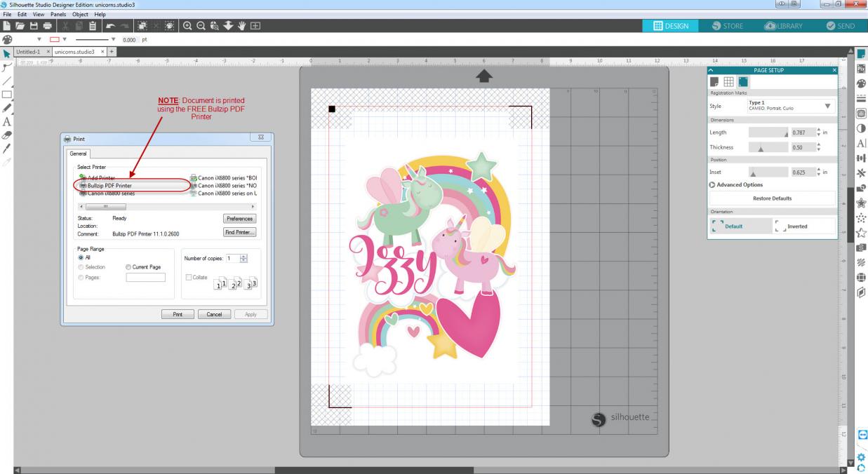The height and width of the screenshot is (474, 868).
Task: Switch to the SEND tab
Action: (x=841, y=26)
